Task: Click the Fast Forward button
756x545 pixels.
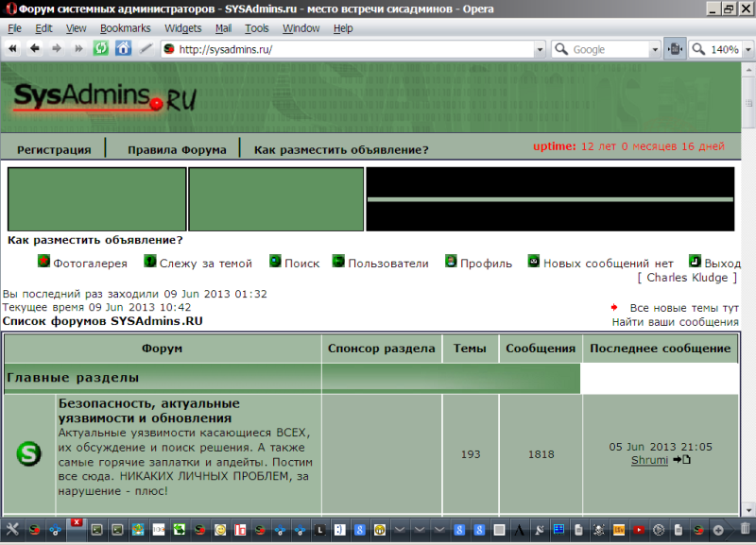Action: tap(78, 49)
